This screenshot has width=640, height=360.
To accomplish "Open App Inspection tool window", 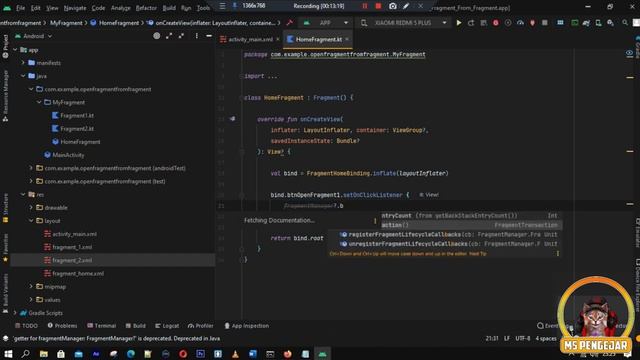I will (x=247, y=326).
